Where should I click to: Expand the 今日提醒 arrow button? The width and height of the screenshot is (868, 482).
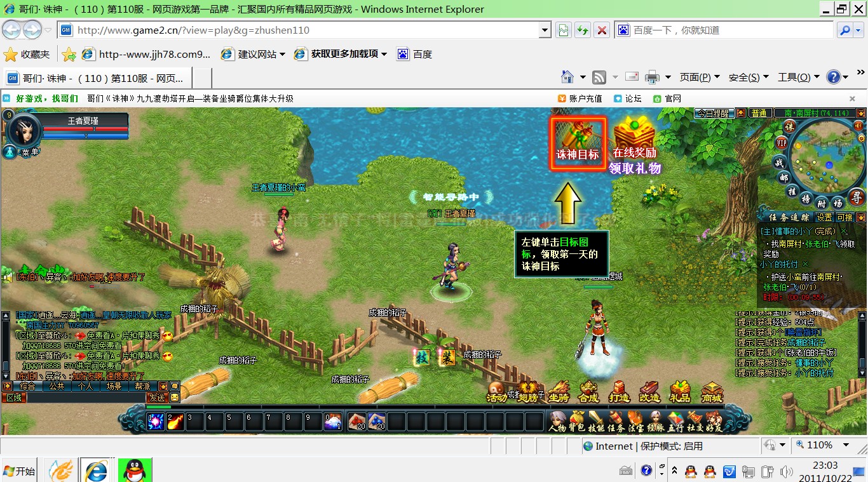740,113
